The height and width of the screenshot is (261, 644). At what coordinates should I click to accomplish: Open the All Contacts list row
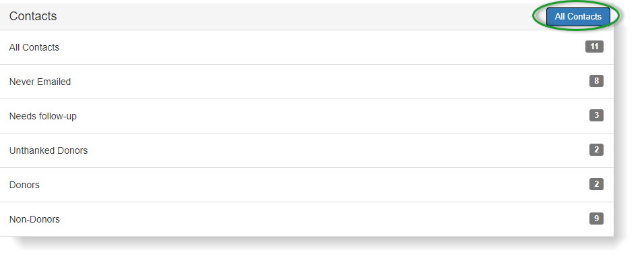(307, 47)
